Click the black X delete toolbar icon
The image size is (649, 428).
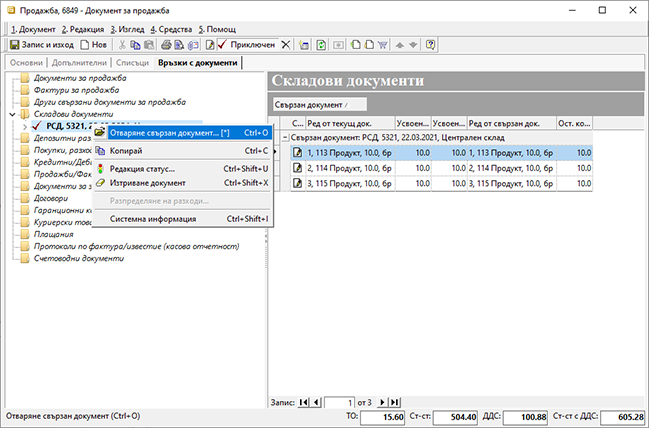[287, 45]
